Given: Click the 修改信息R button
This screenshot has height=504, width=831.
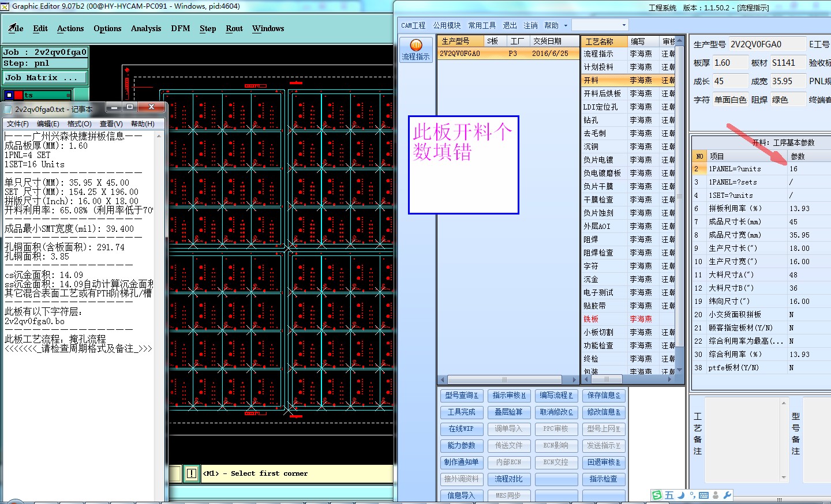Looking at the screenshot, I should coord(604,412).
